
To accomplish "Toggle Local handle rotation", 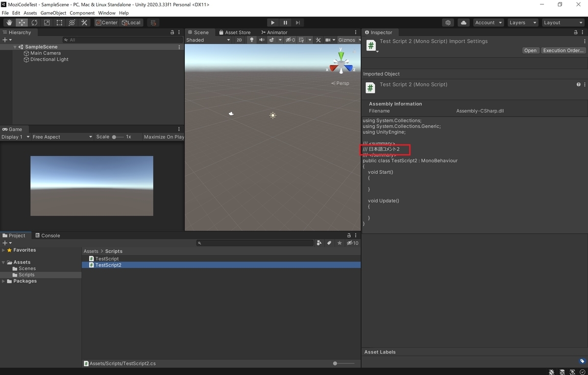I will pos(131,23).
